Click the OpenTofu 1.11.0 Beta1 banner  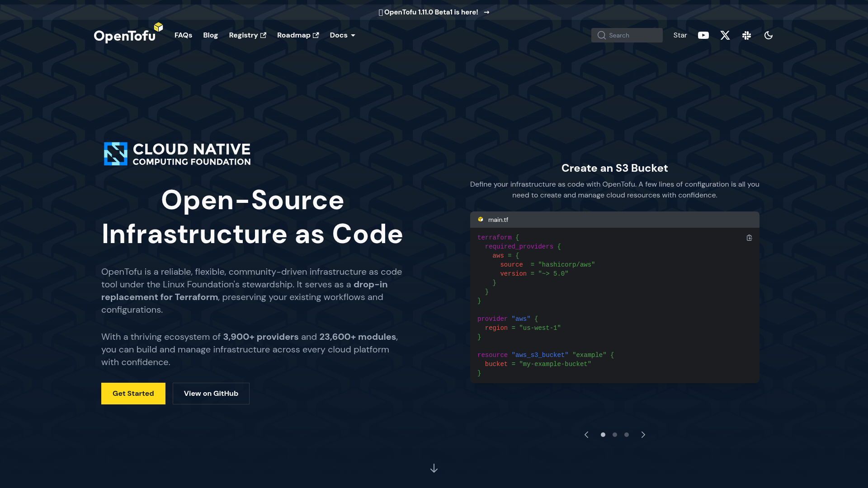(x=434, y=12)
